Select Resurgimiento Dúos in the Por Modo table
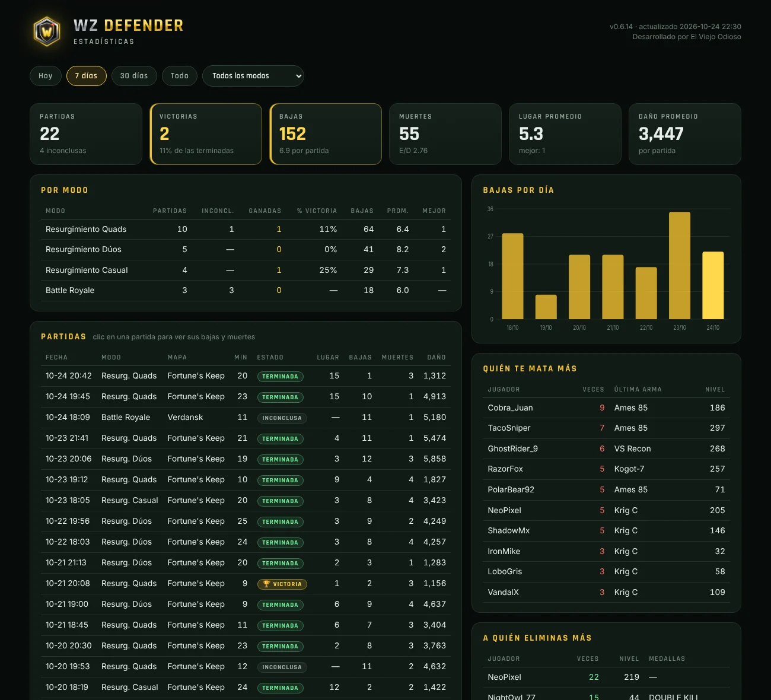The height and width of the screenshot is (700, 771). 246,250
